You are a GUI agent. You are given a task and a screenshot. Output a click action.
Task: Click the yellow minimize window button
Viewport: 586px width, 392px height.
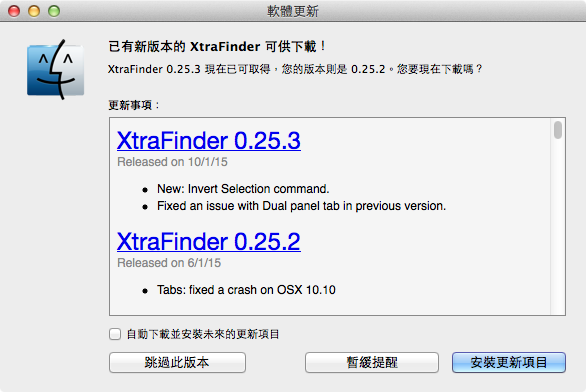(34, 11)
